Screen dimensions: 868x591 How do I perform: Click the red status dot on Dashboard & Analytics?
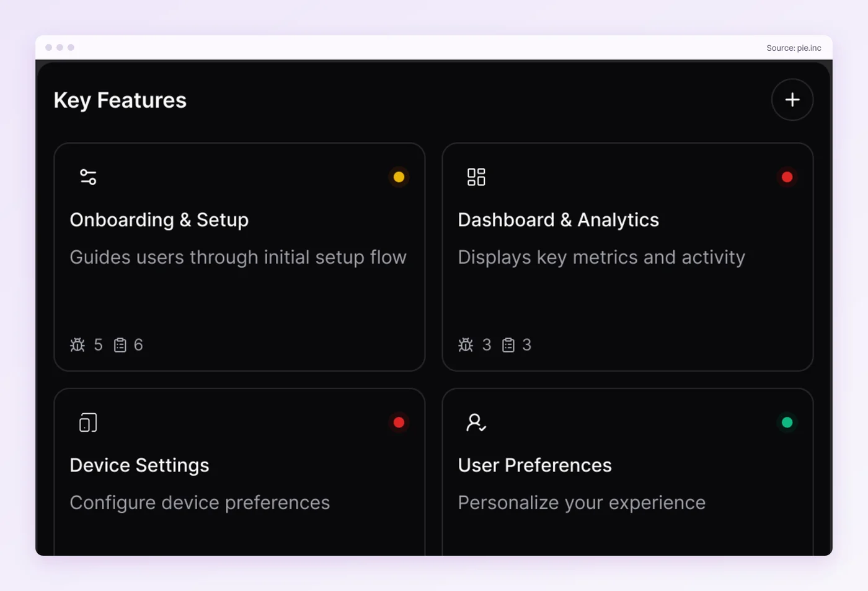pos(787,177)
